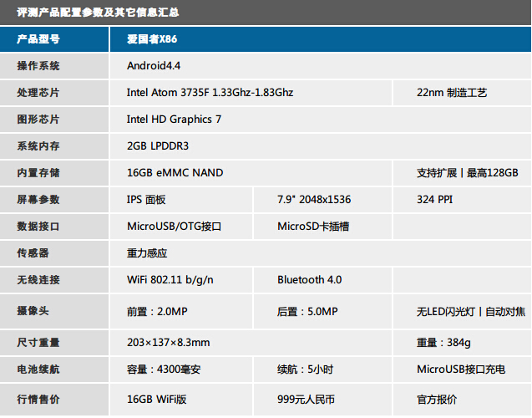
Task: Select the 行情售价 row label
Action: tap(38, 400)
